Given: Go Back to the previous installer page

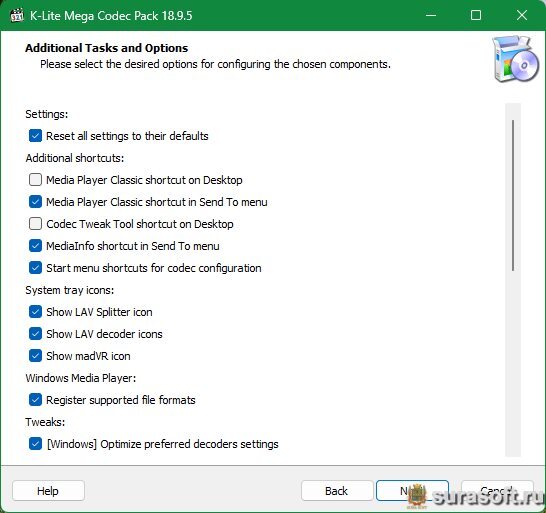Looking at the screenshot, I should [x=337, y=491].
